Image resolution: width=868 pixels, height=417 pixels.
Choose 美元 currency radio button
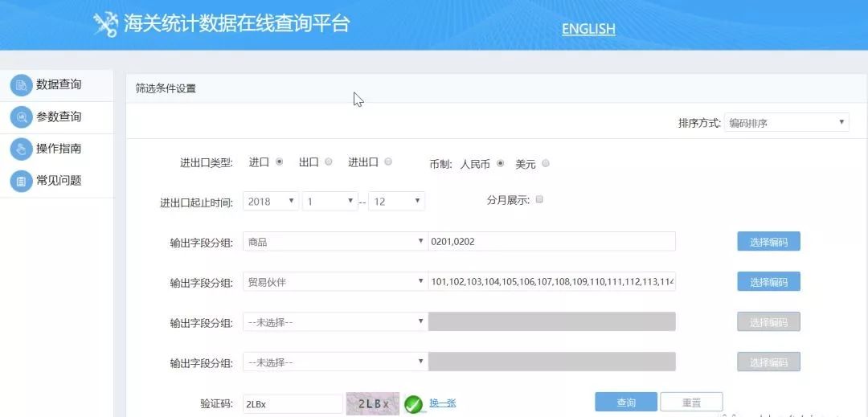point(545,164)
